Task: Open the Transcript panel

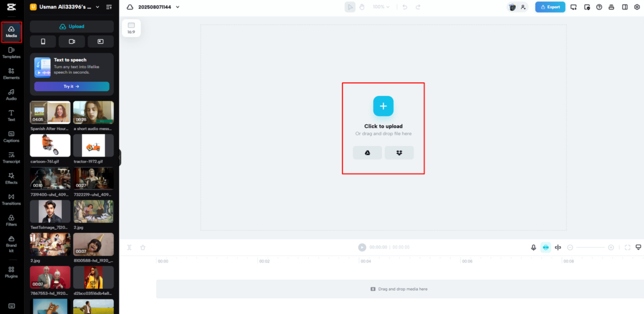Action: click(x=11, y=157)
